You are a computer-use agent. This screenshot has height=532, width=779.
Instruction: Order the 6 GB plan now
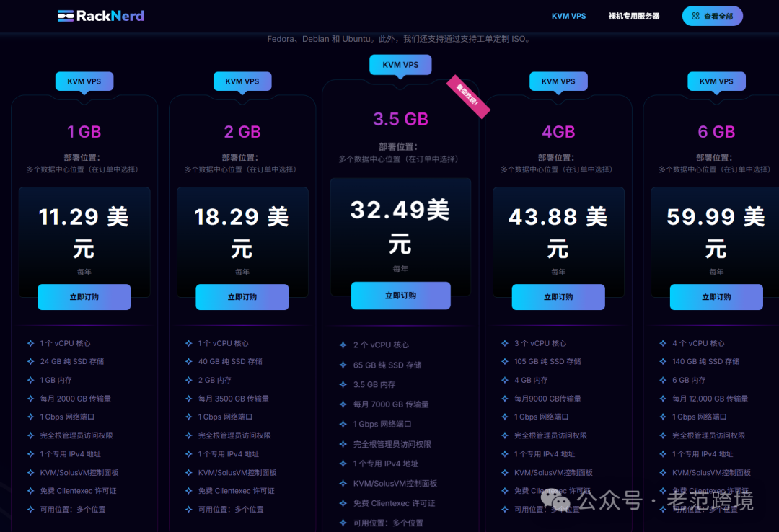[x=716, y=297]
